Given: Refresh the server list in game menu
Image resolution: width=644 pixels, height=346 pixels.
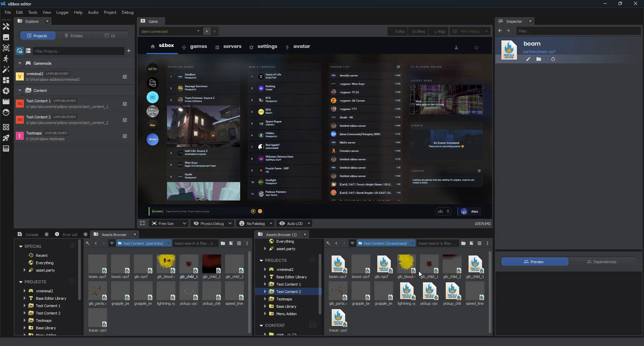Looking at the screenshot, I should (398, 67).
